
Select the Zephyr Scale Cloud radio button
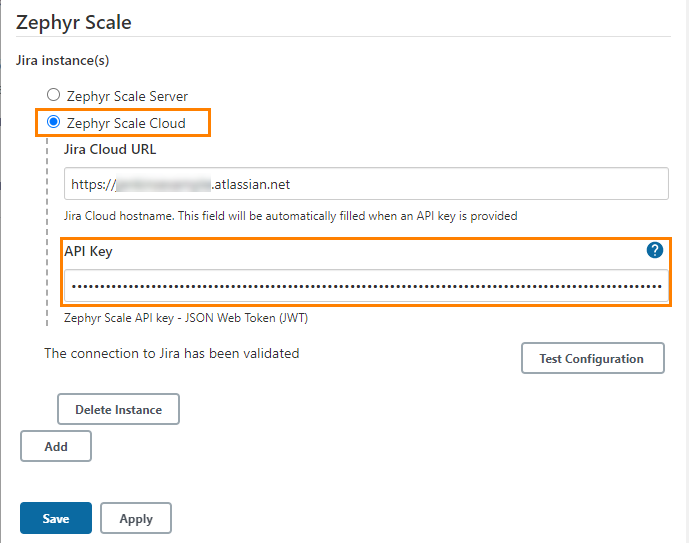[x=54, y=123]
